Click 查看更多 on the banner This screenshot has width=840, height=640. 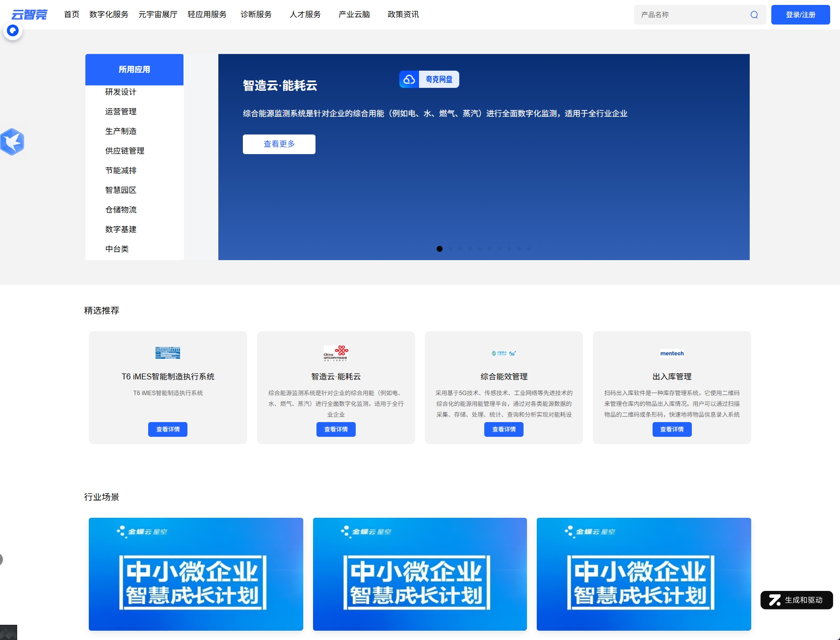click(x=279, y=144)
